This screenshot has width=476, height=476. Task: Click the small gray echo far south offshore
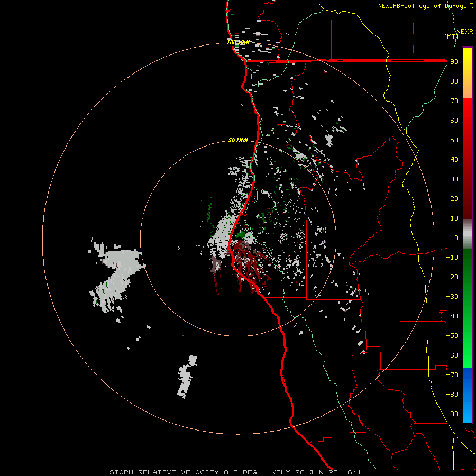coord(186,377)
